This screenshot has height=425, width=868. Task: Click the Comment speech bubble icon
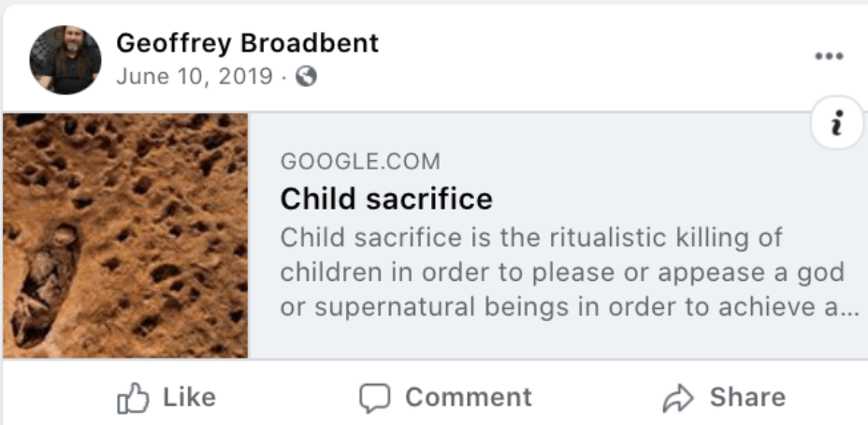tap(374, 398)
